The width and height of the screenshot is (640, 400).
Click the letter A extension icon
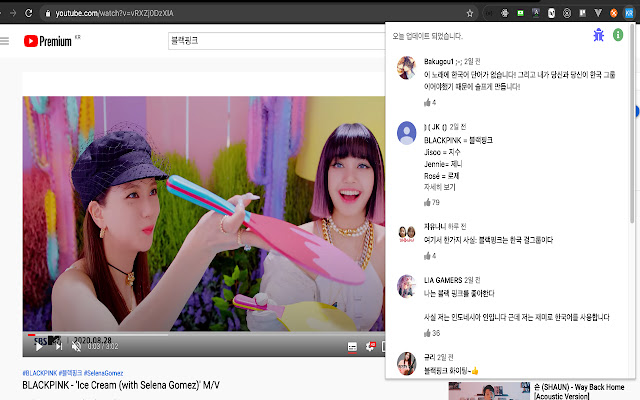[536, 13]
